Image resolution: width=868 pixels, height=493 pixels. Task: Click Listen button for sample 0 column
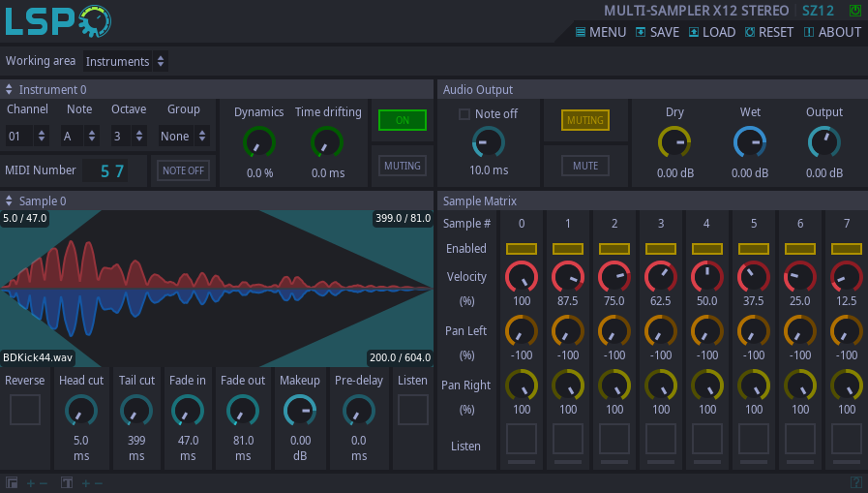pyautogui.click(x=522, y=440)
